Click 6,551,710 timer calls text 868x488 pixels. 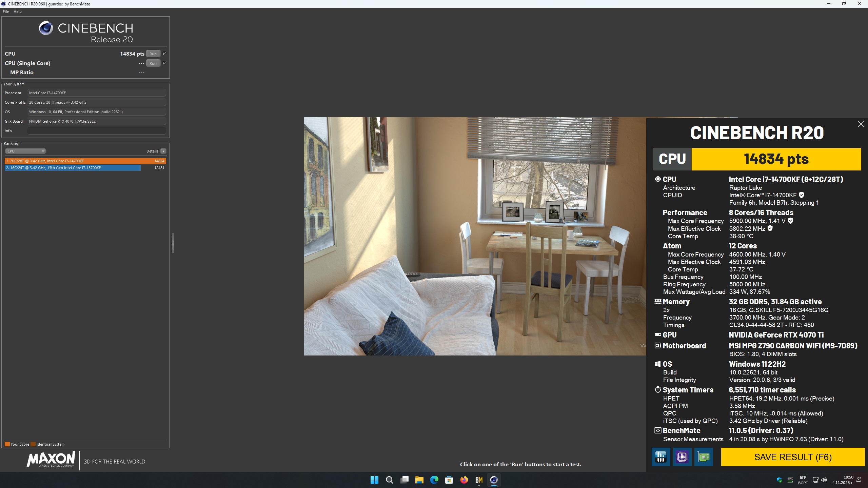tap(762, 390)
